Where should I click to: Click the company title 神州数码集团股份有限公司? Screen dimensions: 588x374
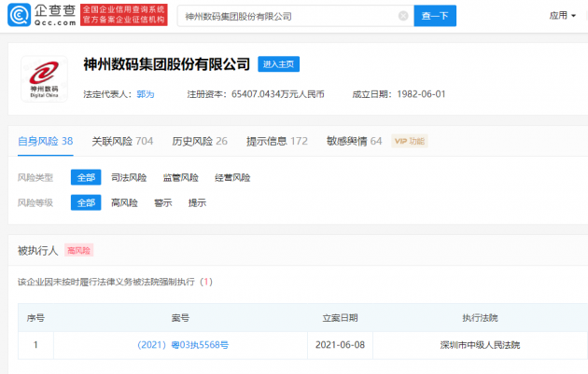167,64
